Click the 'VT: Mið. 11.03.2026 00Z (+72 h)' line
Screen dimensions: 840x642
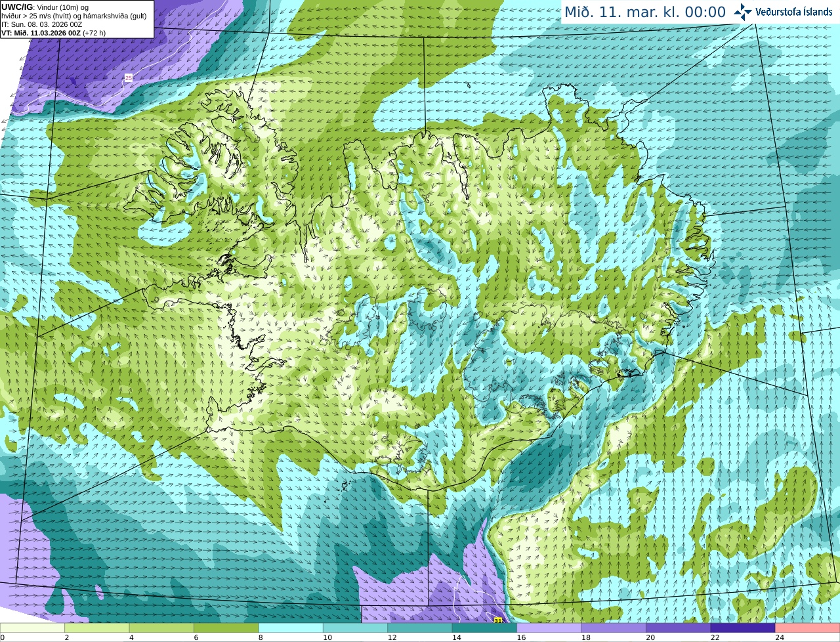[53, 33]
